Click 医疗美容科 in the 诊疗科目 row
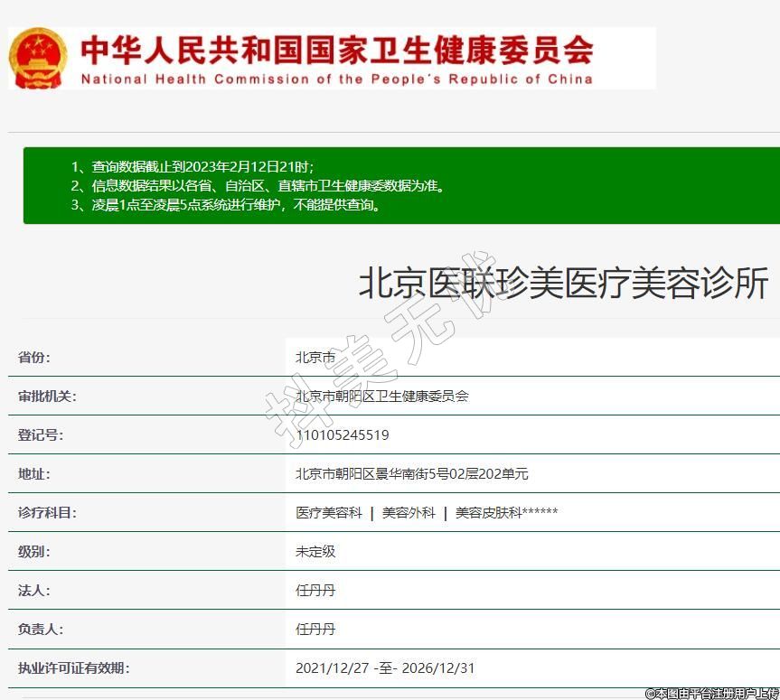The height and width of the screenshot is (700, 780). click(x=329, y=512)
